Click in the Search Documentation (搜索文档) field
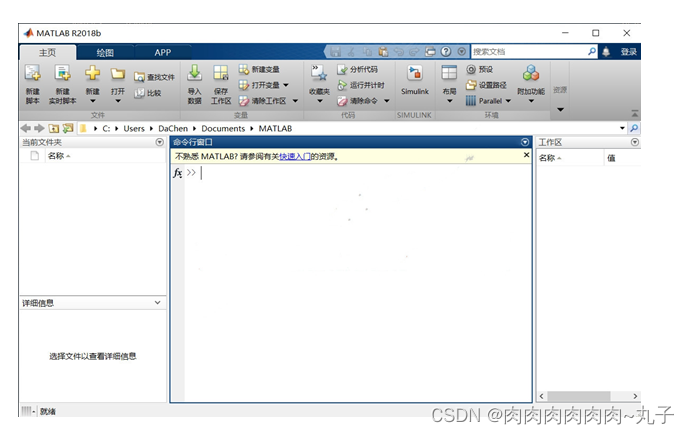This screenshot has width=689, height=434. [x=529, y=52]
